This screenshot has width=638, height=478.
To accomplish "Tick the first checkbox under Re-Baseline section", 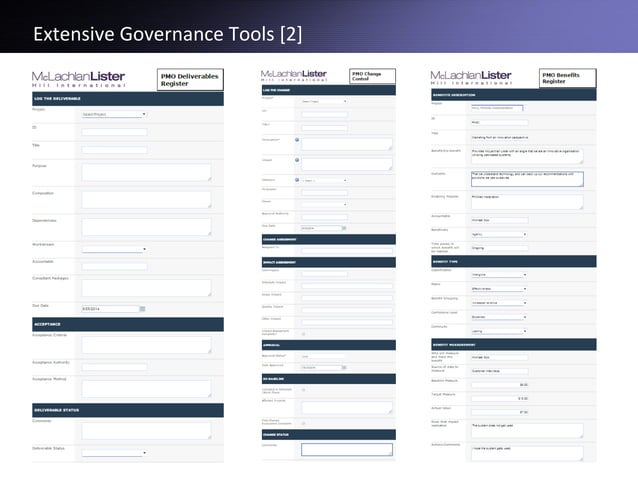I will pos(304,390).
